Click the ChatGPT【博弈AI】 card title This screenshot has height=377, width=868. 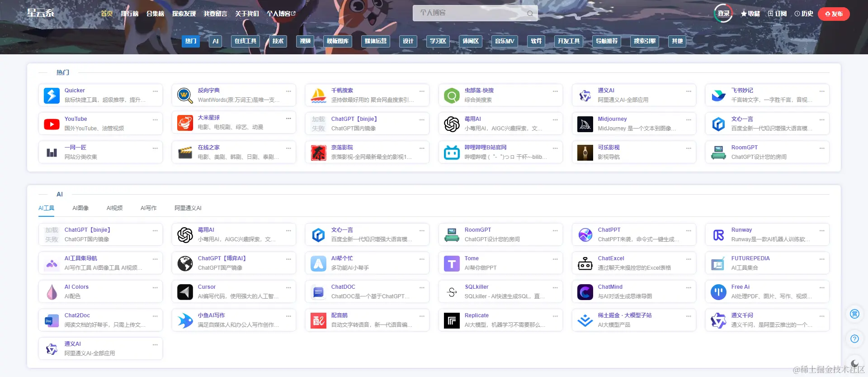pyautogui.click(x=222, y=258)
